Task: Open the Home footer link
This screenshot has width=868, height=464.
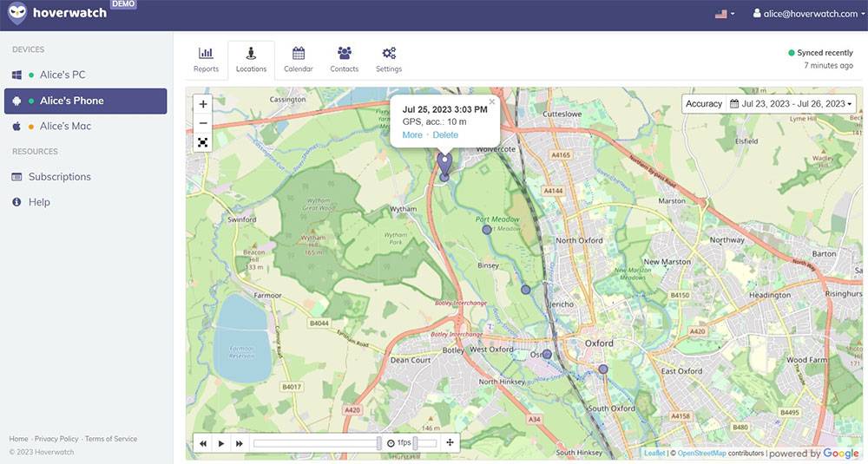Action: pyautogui.click(x=18, y=439)
